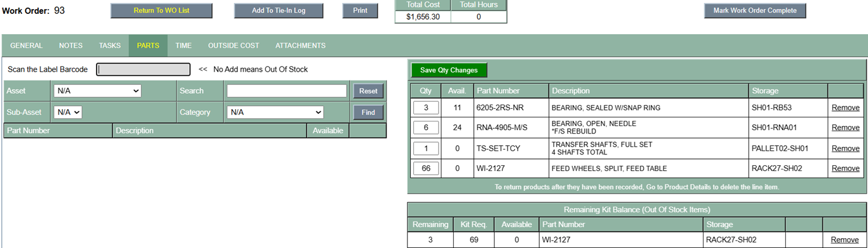Open the Notes tab
Screen dimensions: 868x248
click(x=71, y=46)
